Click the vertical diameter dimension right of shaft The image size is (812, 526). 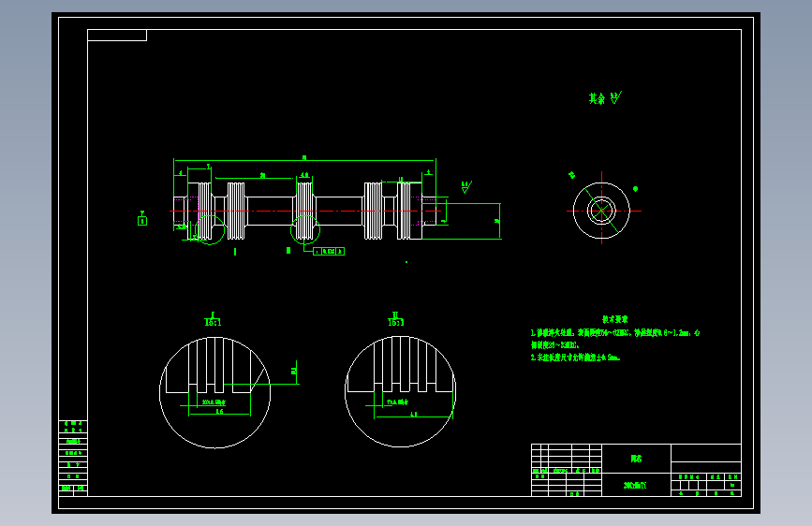pos(499,221)
